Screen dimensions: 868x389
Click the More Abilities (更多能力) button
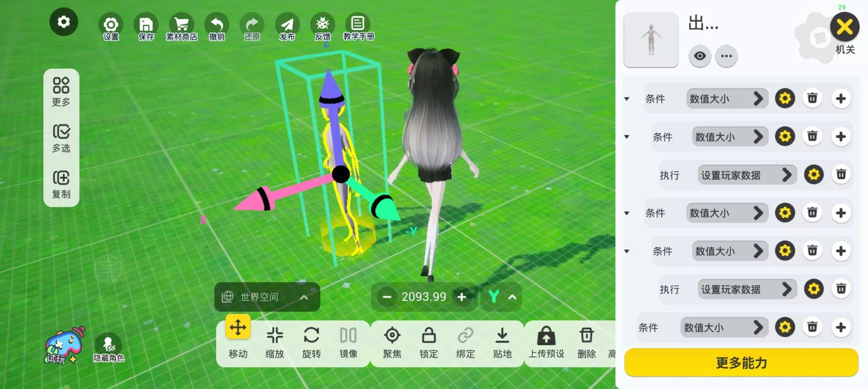point(741,363)
